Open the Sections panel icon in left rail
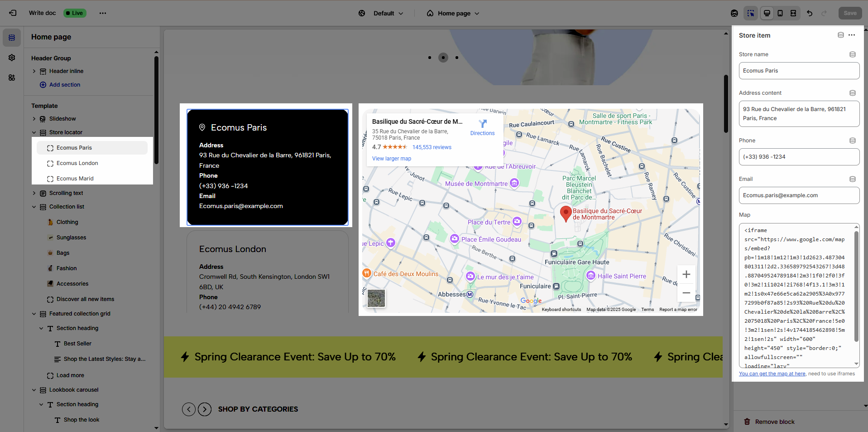 coord(12,38)
